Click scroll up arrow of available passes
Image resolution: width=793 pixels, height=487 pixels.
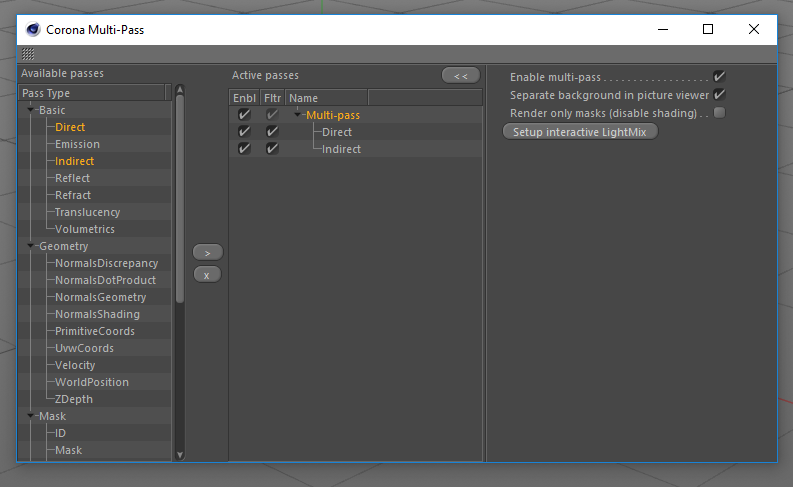[180, 90]
